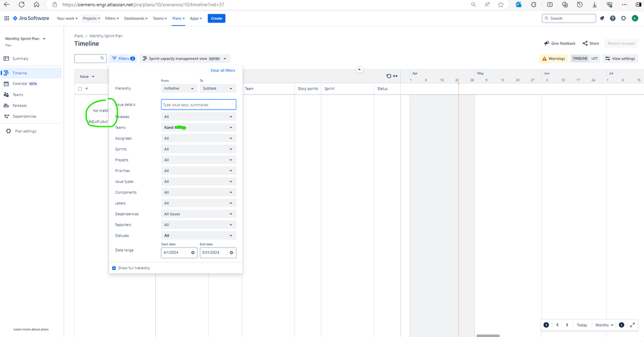Jump timeline to Today
The image size is (644, 337).
[x=581, y=325]
